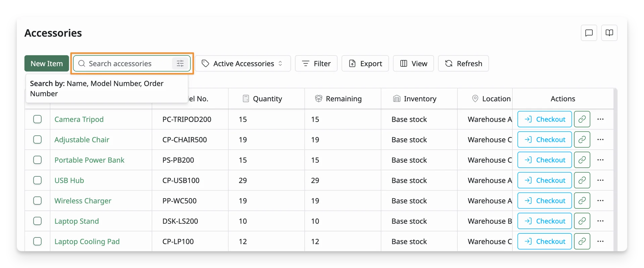The image size is (644, 268).
Task: Open more actions for Portable Power Bank
Action: (600, 160)
